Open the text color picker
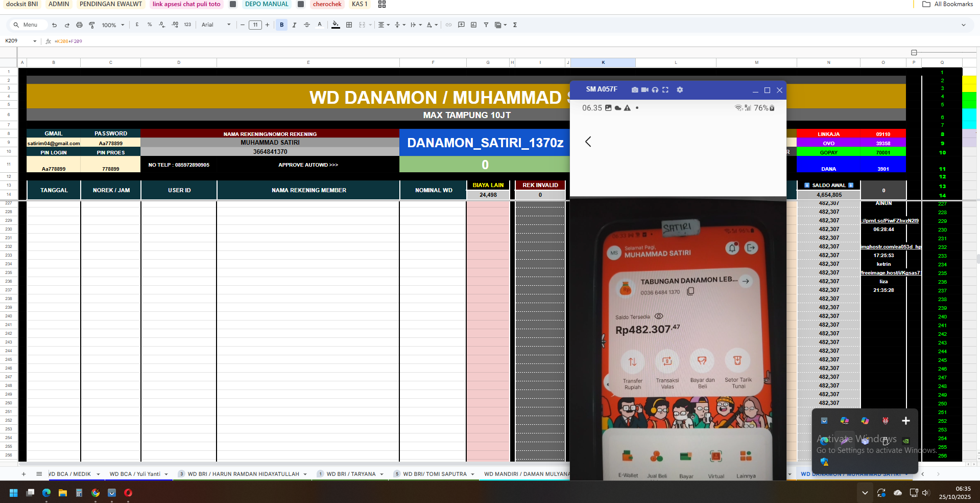Image resolution: width=980 pixels, height=503 pixels. pos(320,25)
